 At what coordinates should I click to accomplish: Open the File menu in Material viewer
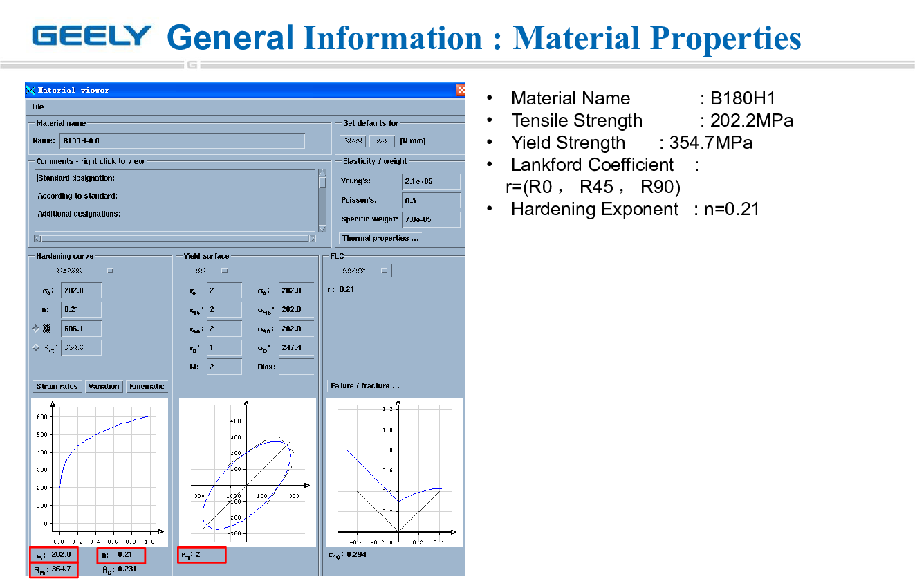click(x=37, y=107)
